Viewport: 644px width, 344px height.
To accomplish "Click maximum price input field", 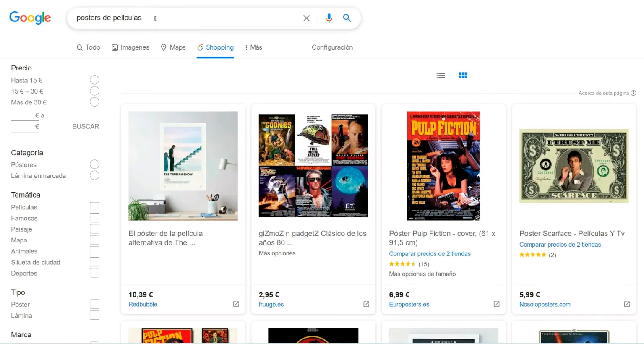I will [25, 126].
